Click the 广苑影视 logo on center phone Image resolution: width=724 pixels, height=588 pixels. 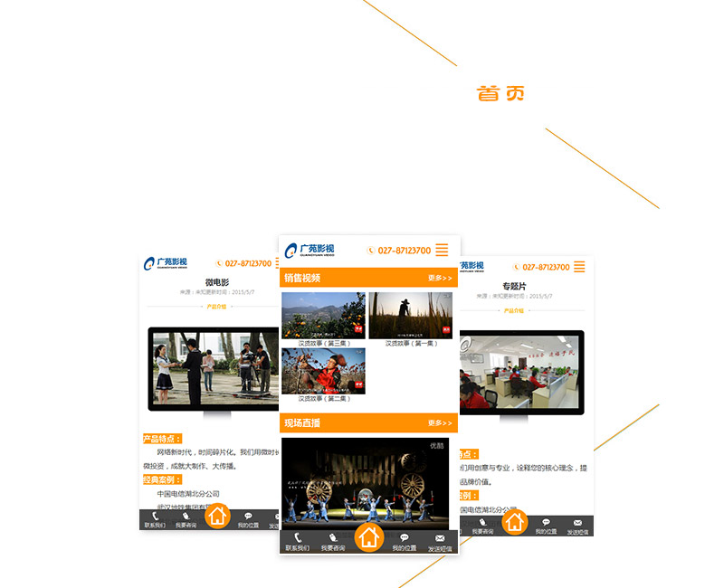click(x=310, y=251)
